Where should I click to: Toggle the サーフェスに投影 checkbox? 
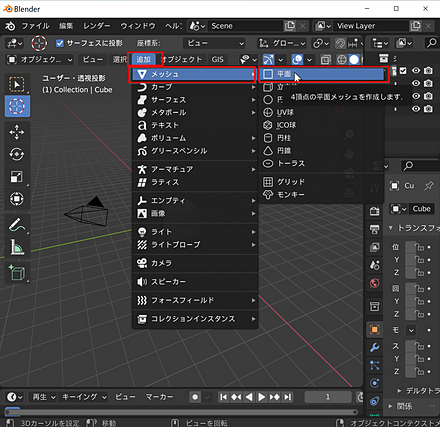tap(60, 43)
